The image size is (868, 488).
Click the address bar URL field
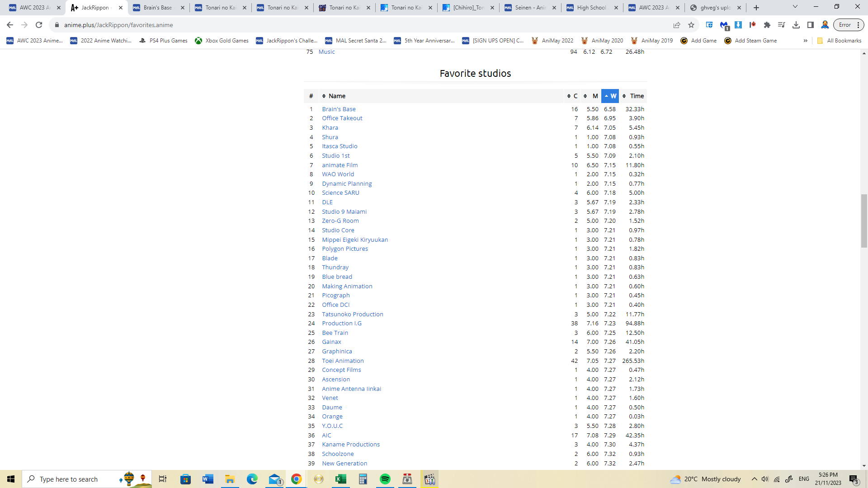pyautogui.click(x=316, y=25)
